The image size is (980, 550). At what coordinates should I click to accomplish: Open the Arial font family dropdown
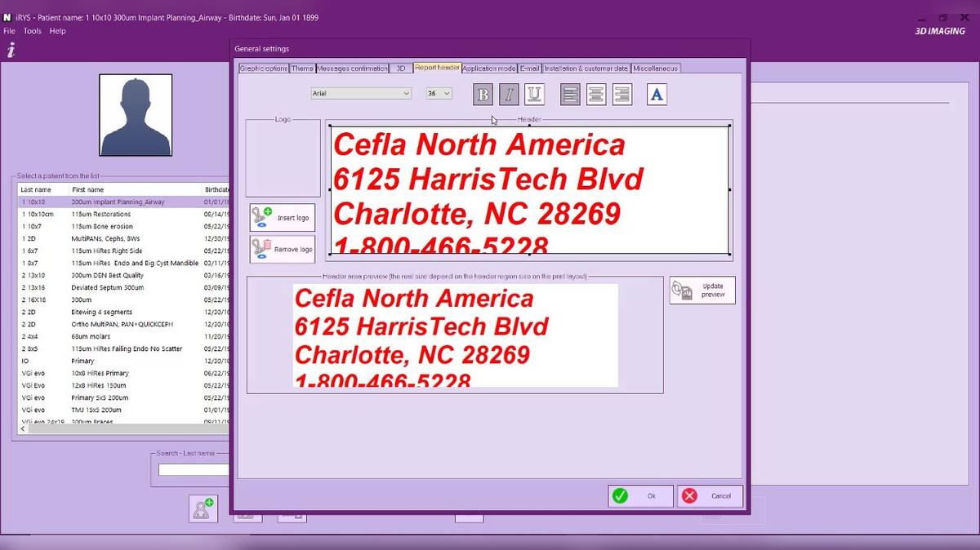[361, 93]
